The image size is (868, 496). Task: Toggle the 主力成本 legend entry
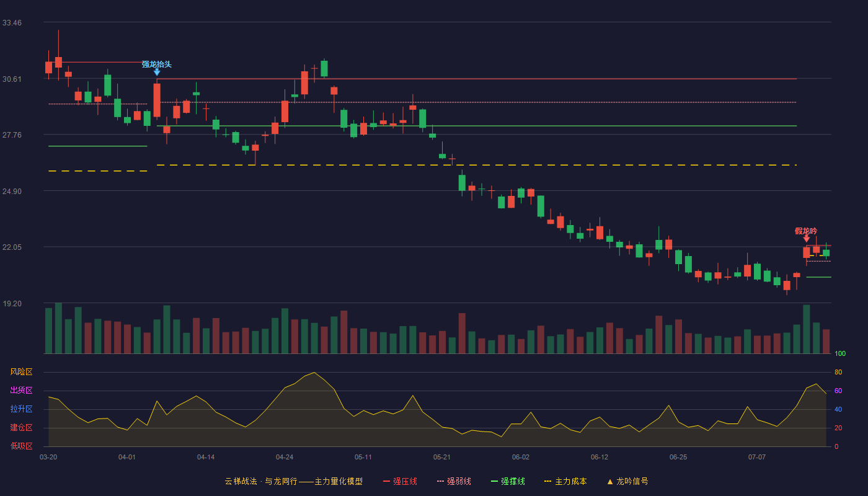(565, 481)
